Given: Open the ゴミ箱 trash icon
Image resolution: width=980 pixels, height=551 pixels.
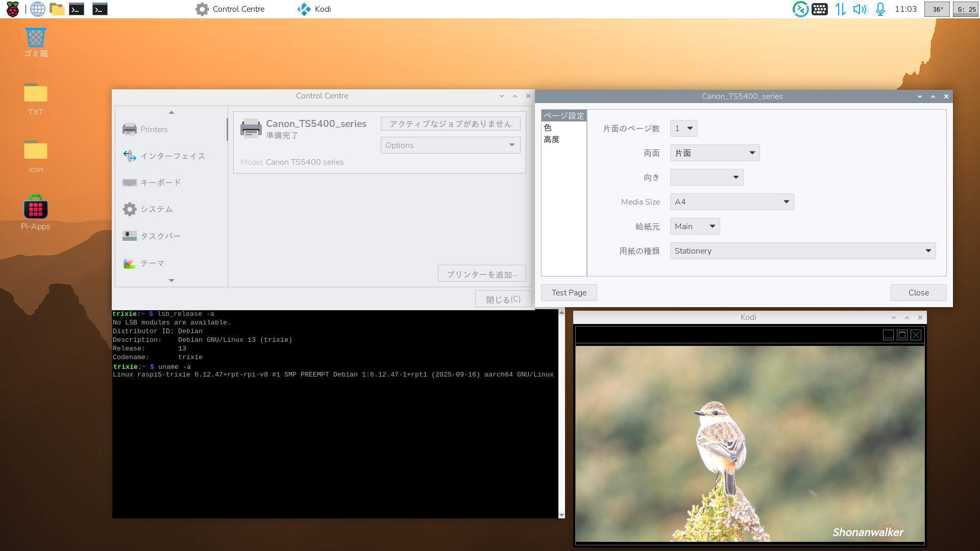Looking at the screenshot, I should (35, 38).
